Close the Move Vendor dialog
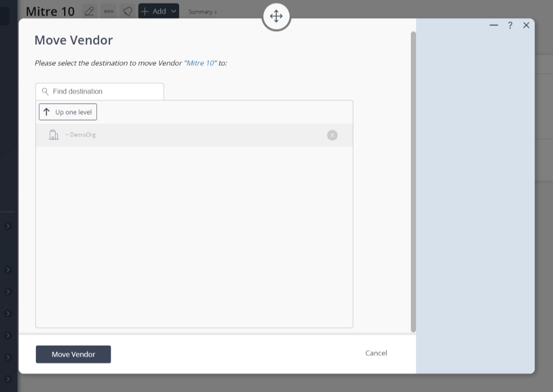Image resolution: width=553 pixels, height=392 pixels. click(x=526, y=25)
